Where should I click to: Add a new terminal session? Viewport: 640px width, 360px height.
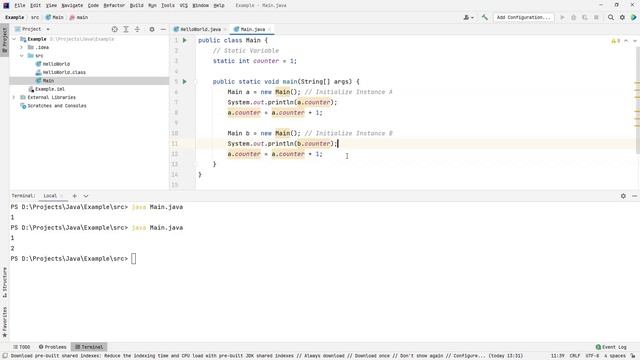pos(74,196)
